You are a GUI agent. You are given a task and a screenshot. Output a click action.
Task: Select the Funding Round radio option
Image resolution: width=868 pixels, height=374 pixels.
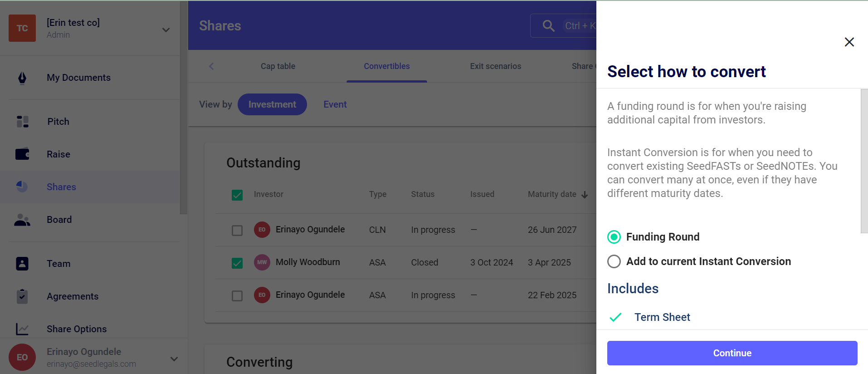[x=614, y=237]
